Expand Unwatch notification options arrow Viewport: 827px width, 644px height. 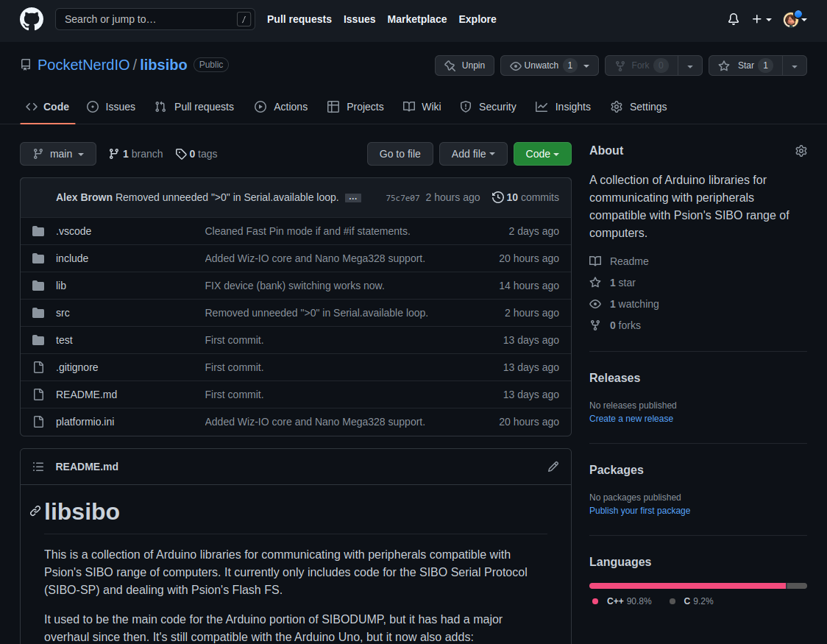point(586,66)
